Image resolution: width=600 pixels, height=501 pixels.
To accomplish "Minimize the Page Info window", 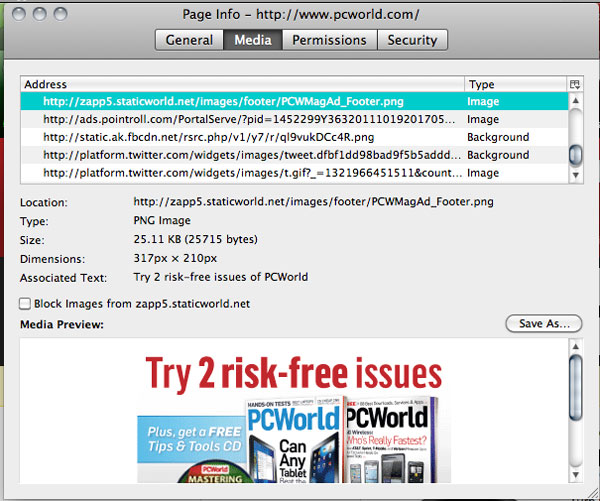I will click(x=40, y=14).
